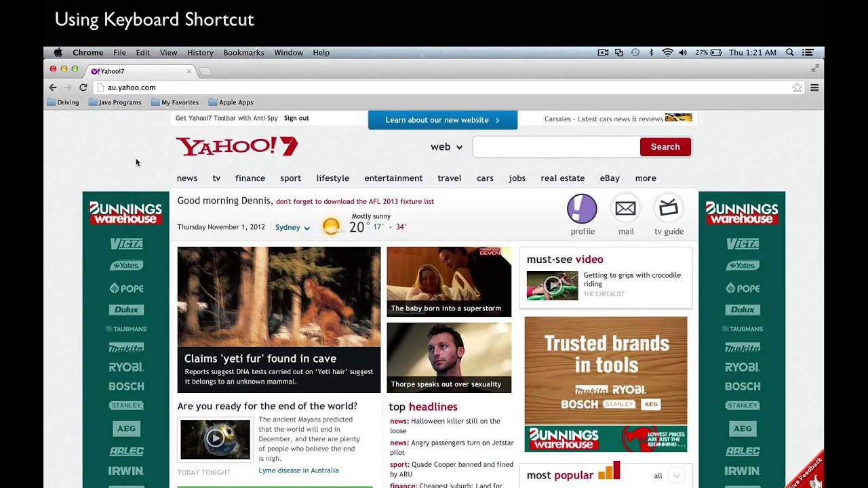Go to the entertainment section
The width and height of the screenshot is (868, 488).
393,178
